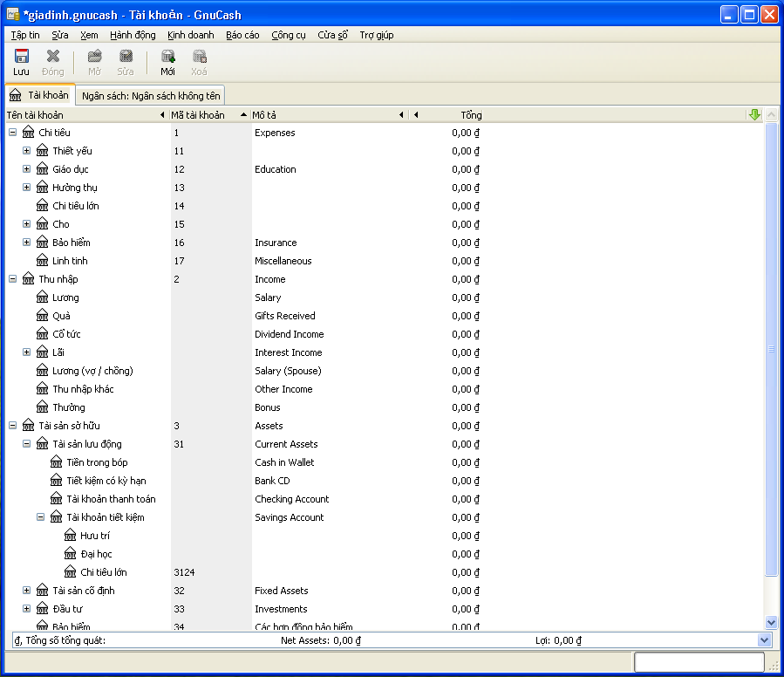
Task: Click the empty status bar field
Action: pyautogui.click(x=699, y=662)
